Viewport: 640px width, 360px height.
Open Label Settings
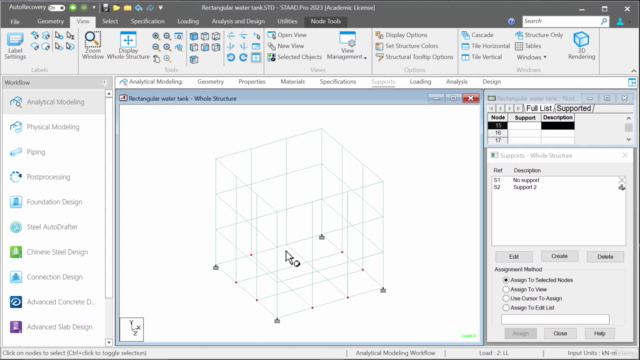tap(15, 46)
